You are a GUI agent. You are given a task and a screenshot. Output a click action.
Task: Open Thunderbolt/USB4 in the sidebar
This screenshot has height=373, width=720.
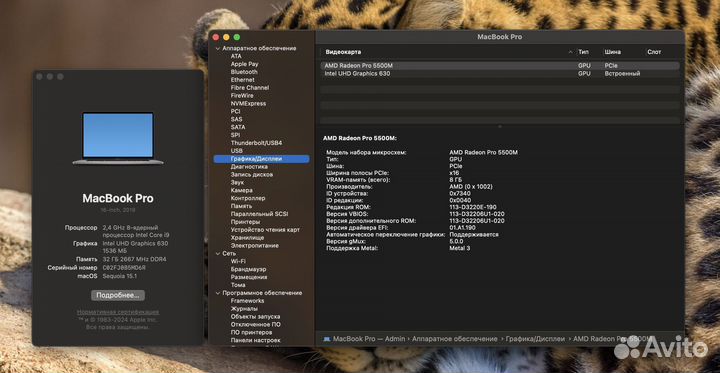tap(256, 143)
